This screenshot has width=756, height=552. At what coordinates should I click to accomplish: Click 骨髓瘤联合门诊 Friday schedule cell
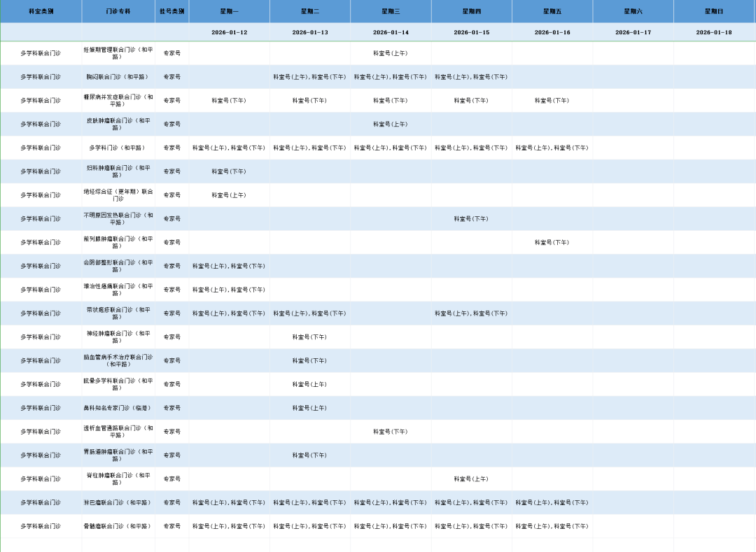552,526
